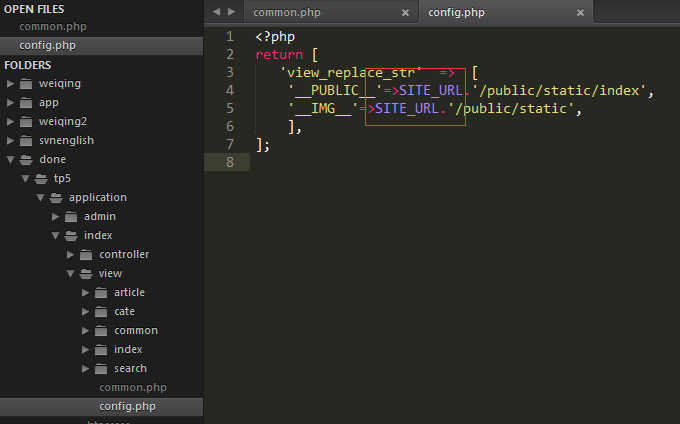Click the search folder icon

(101, 369)
